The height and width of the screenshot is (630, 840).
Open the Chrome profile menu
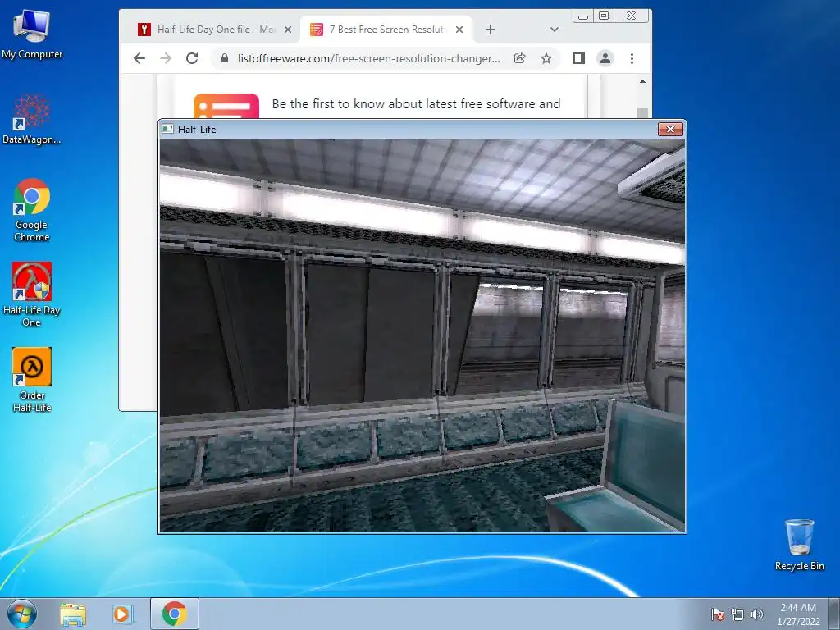[605, 58]
